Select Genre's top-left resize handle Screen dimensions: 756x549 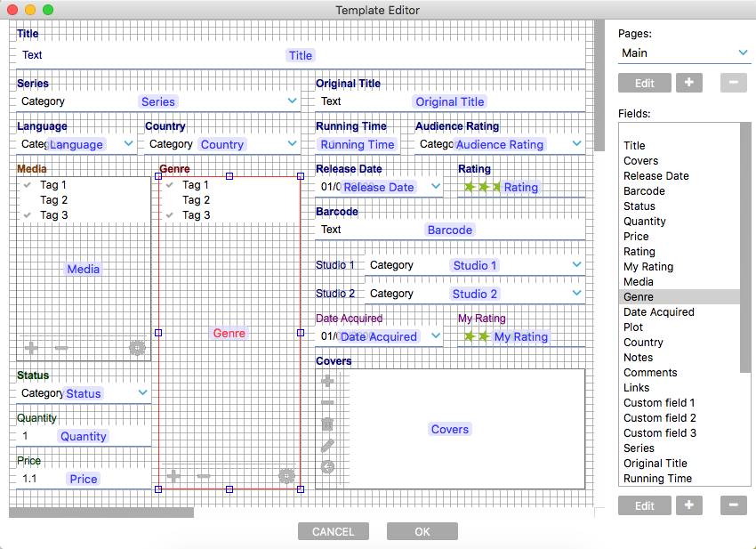tap(158, 176)
